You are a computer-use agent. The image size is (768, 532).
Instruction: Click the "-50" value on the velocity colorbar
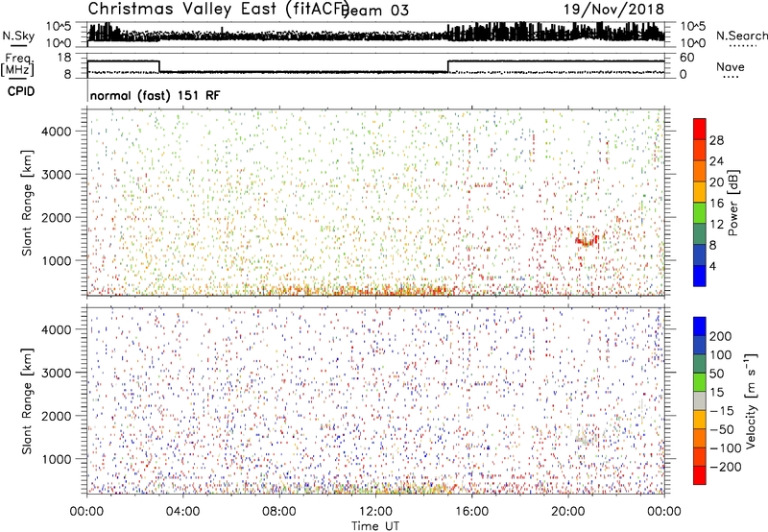pos(721,429)
